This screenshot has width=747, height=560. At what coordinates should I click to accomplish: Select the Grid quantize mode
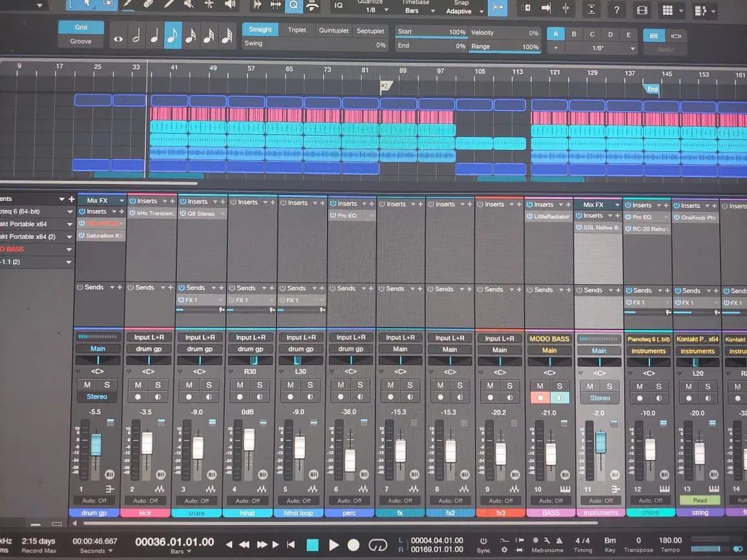pos(81,27)
